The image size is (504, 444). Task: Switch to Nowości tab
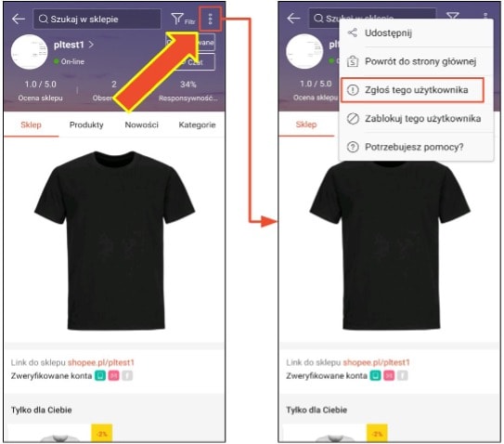142,124
